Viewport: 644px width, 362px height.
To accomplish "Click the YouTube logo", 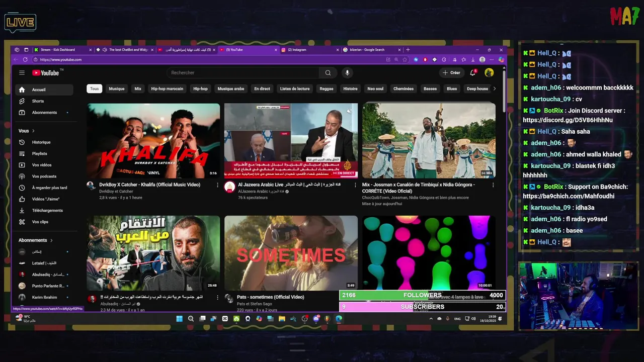I will (46, 73).
